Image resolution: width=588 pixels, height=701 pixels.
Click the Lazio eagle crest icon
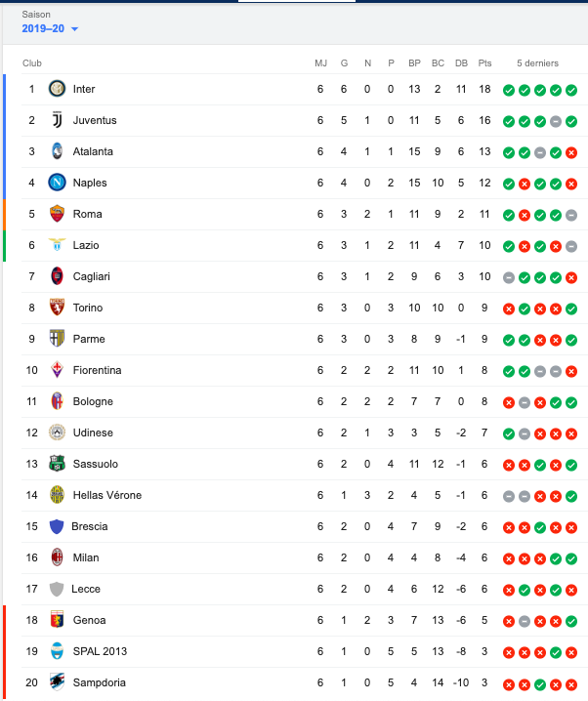coord(57,244)
